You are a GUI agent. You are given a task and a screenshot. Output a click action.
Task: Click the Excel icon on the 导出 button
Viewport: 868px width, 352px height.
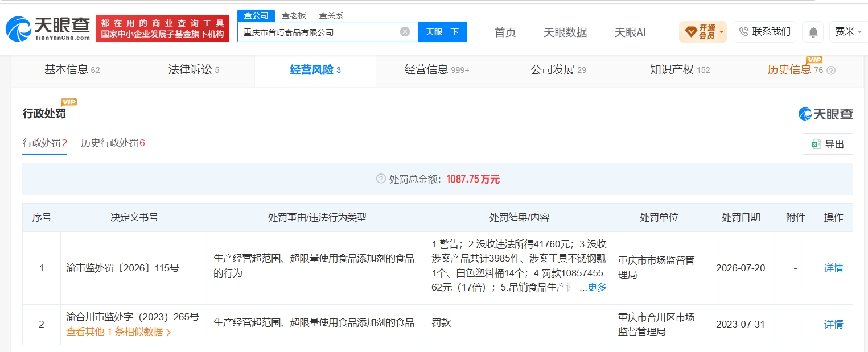816,144
